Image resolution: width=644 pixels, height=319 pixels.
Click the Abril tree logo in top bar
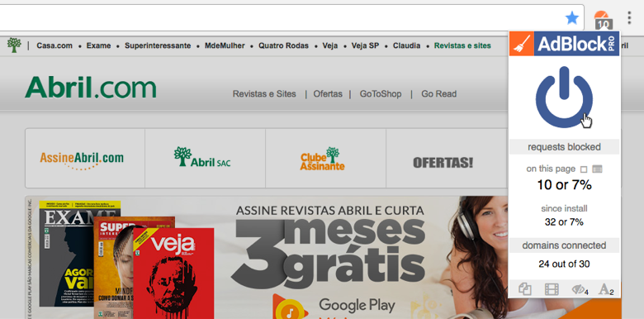pos(14,45)
